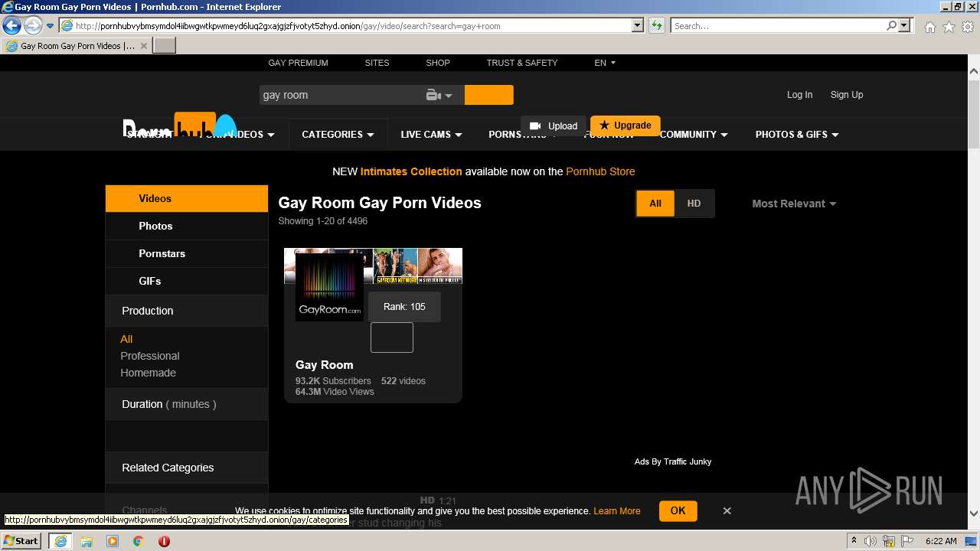The width and height of the screenshot is (980, 551).
Task: Switch the quality filter to HD
Action: tap(694, 204)
